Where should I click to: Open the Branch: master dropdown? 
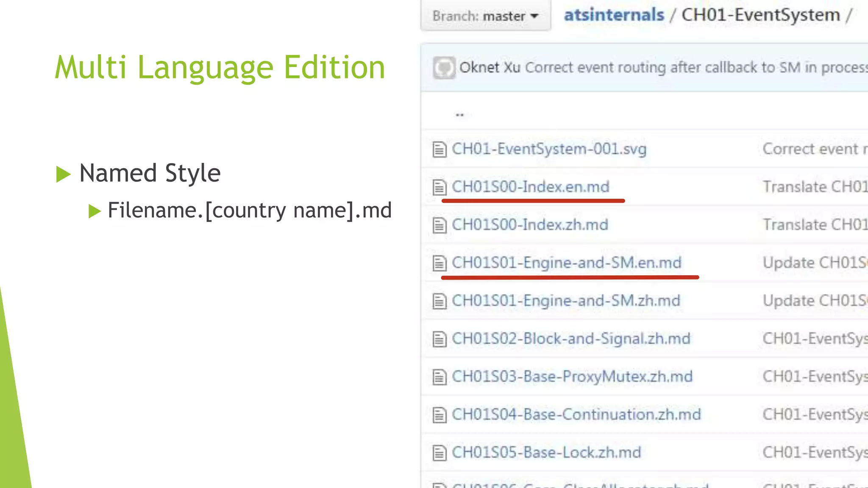[x=485, y=16]
